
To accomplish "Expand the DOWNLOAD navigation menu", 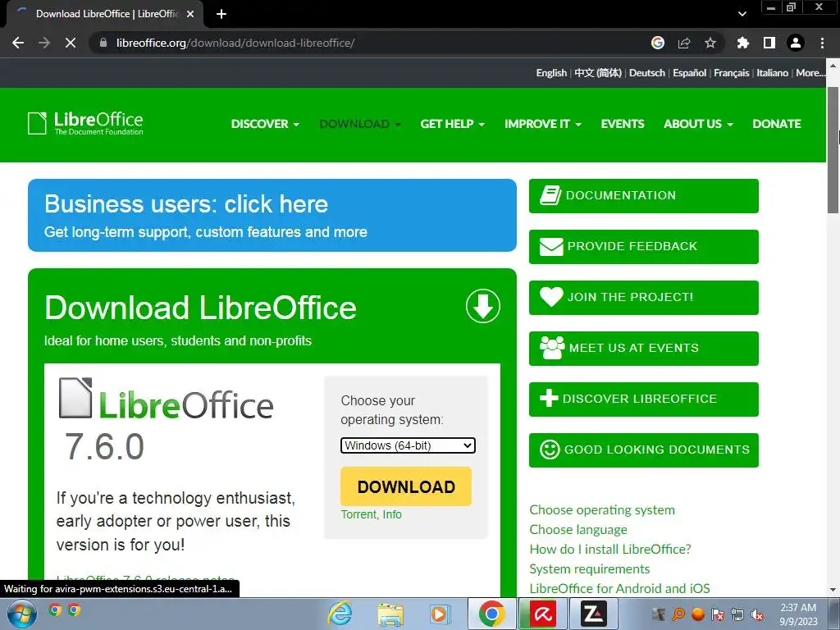I will [359, 124].
